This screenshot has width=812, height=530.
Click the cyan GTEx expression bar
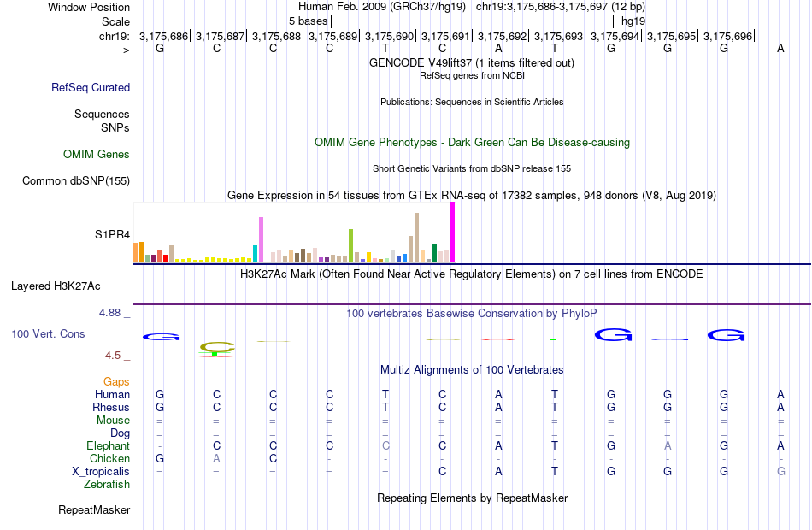click(256, 254)
